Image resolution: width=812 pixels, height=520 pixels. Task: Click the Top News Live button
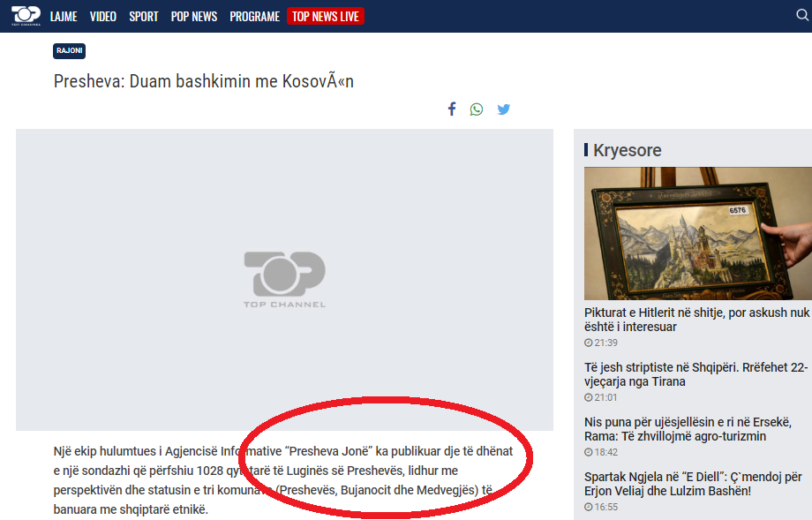[326, 17]
